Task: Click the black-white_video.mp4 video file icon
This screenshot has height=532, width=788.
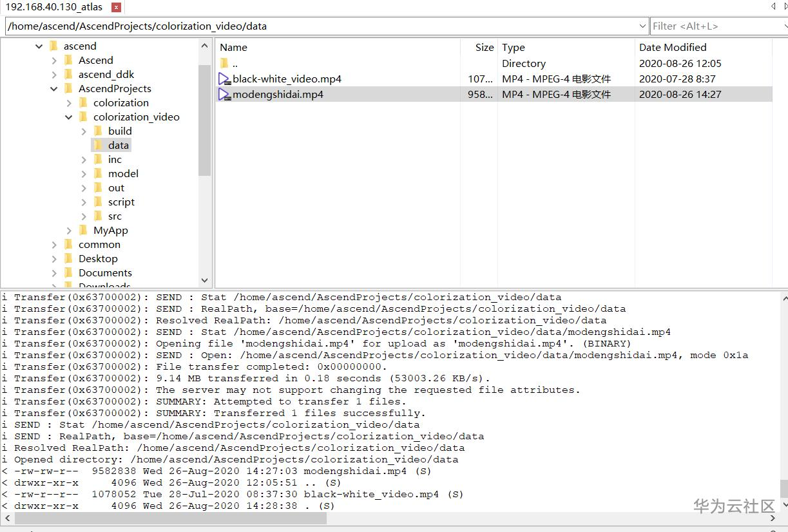Action: 224,79
